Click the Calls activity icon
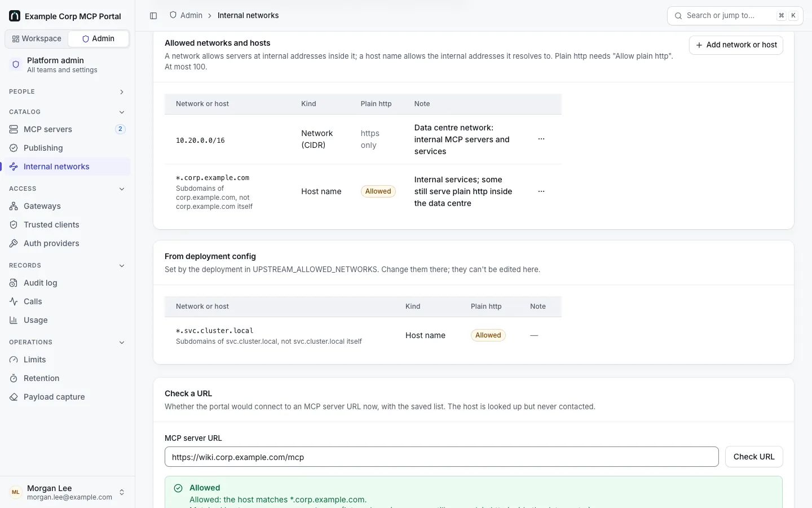The image size is (812, 508). [14, 301]
